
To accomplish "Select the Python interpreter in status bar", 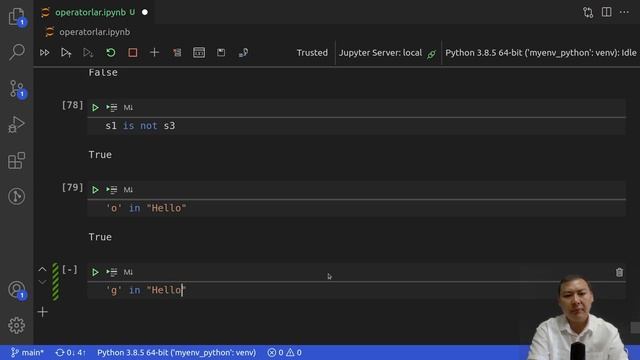I will 176,353.
